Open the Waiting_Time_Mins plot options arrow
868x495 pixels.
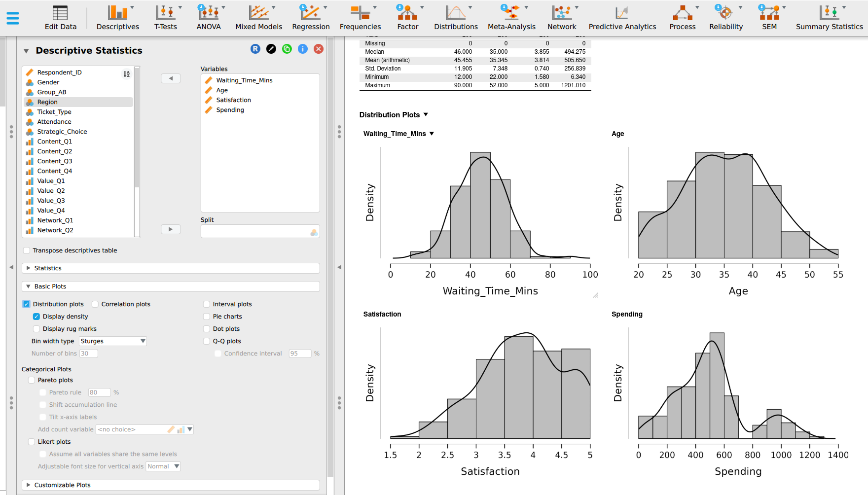[x=432, y=134]
